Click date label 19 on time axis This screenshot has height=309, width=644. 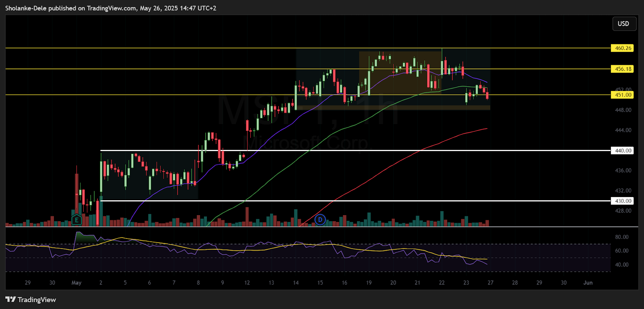click(369, 283)
